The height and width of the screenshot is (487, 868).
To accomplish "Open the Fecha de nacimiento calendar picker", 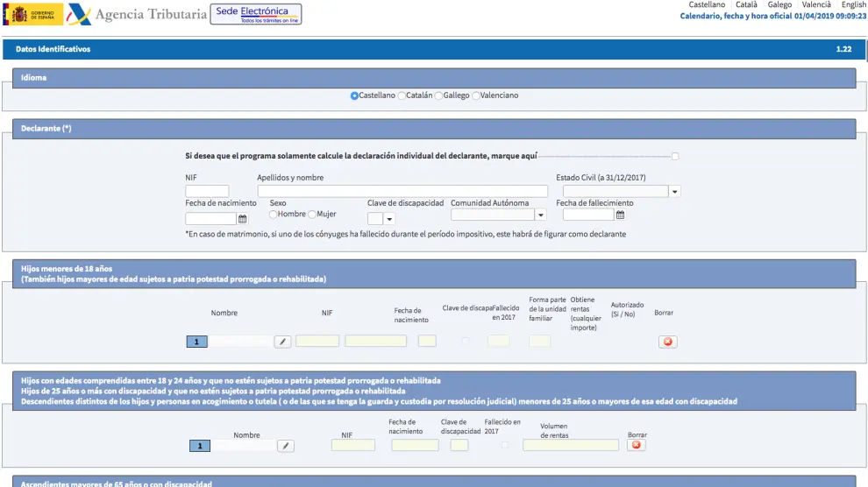I will [x=243, y=219].
